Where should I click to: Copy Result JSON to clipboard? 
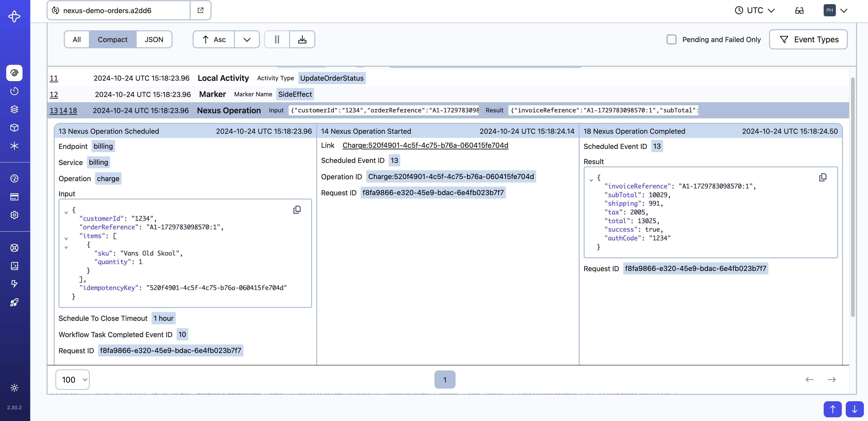[823, 177]
